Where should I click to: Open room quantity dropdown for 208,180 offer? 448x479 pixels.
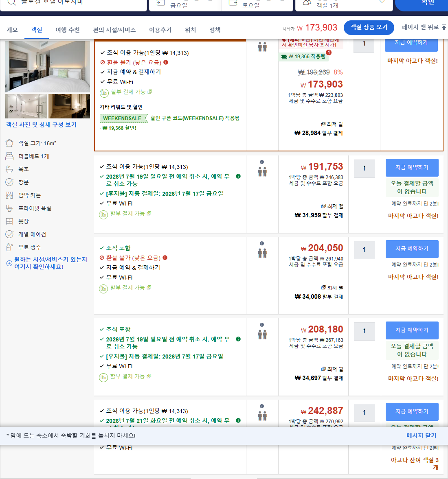pyautogui.click(x=364, y=331)
